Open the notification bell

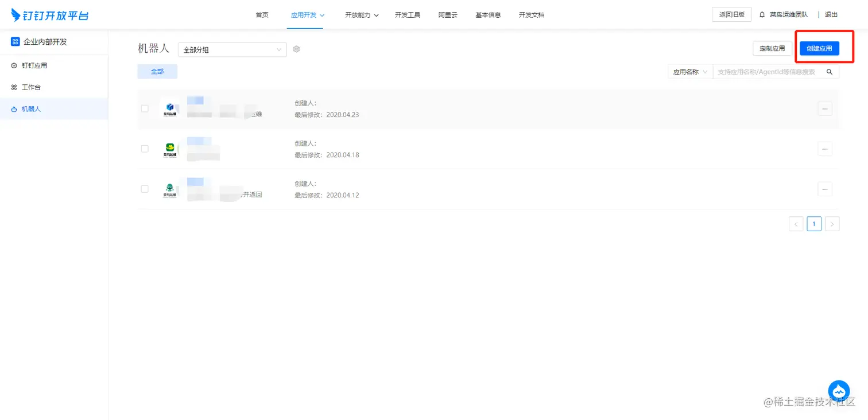[762, 15]
